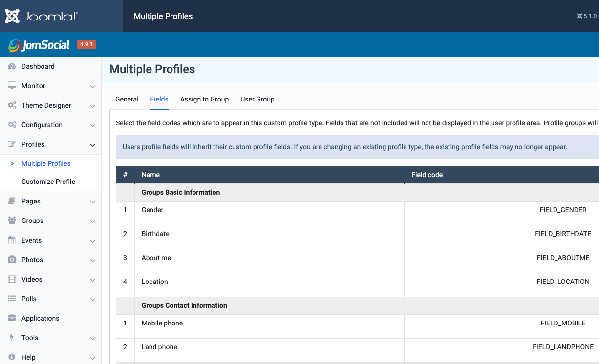Image resolution: width=599 pixels, height=364 pixels.
Task: Expand the Configuration submenu chevron
Action: [93, 125]
